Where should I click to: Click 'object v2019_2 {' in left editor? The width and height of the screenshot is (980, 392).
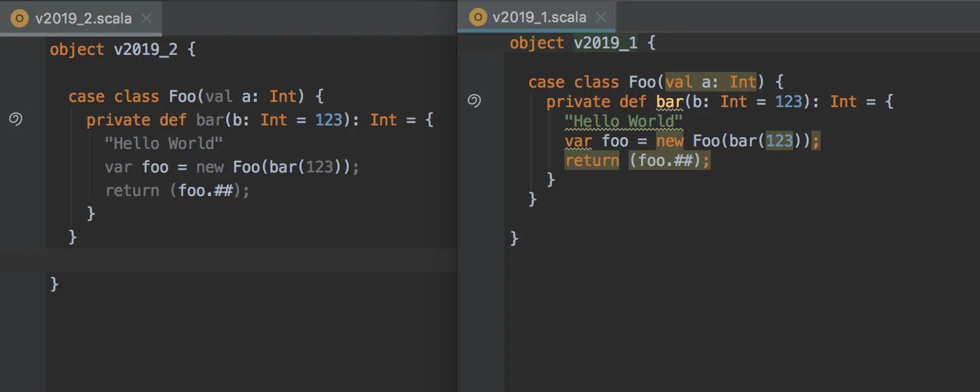[x=123, y=50]
